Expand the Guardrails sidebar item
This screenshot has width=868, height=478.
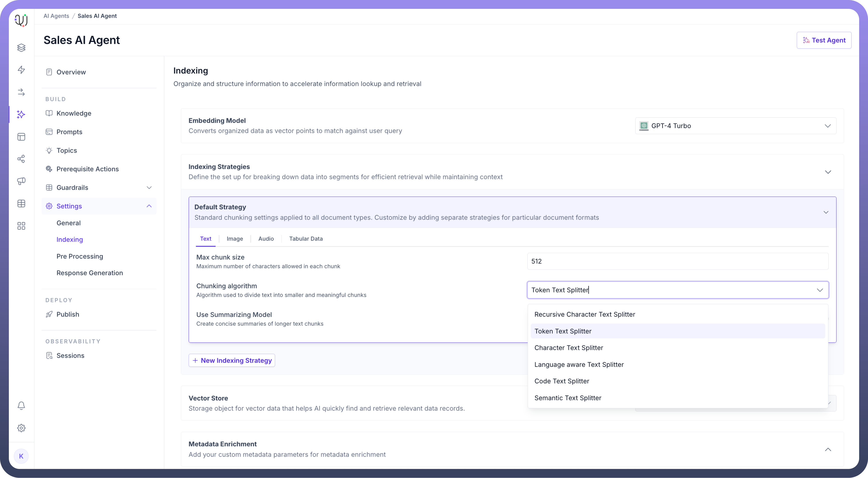[x=149, y=187]
